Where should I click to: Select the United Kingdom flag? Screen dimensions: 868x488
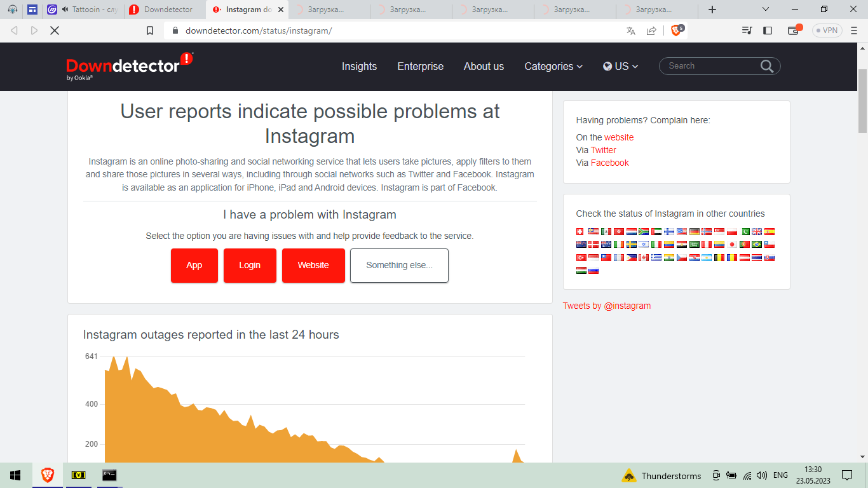click(757, 232)
